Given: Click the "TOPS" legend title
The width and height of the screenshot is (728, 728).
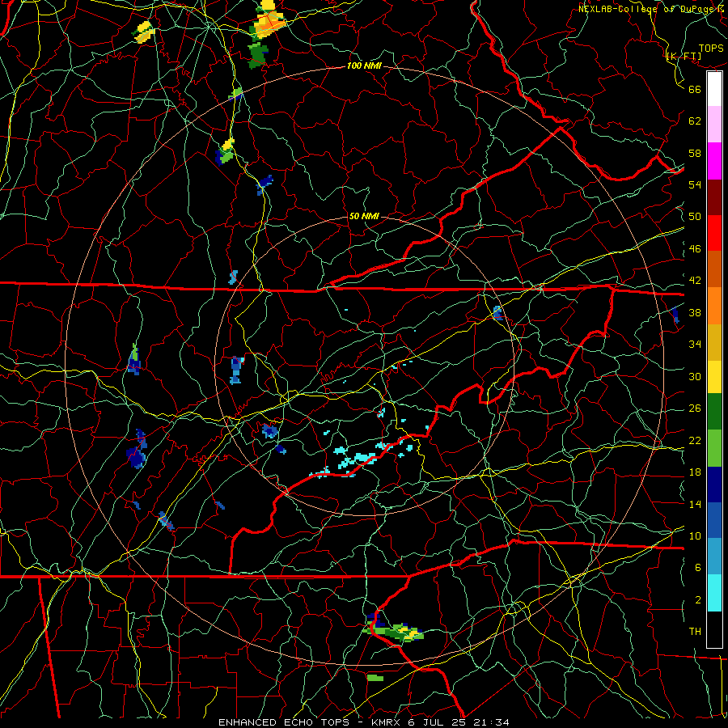Looking at the screenshot, I should (711, 49).
